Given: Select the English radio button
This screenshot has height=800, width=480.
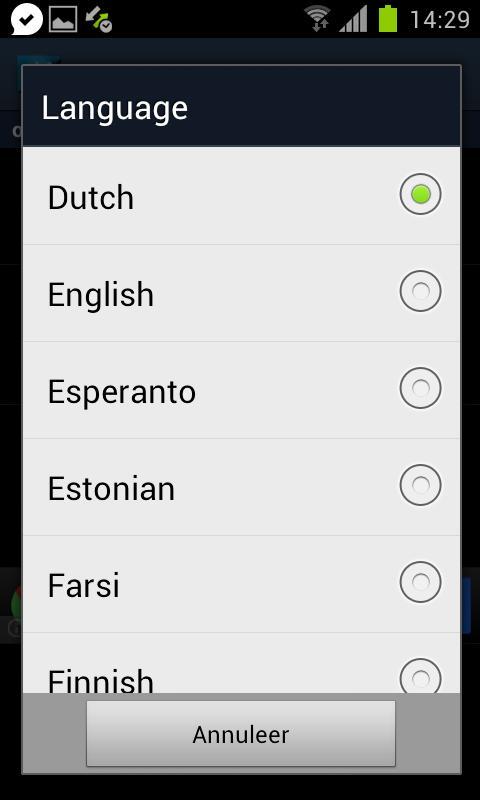Looking at the screenshot, I should point(420,291).
